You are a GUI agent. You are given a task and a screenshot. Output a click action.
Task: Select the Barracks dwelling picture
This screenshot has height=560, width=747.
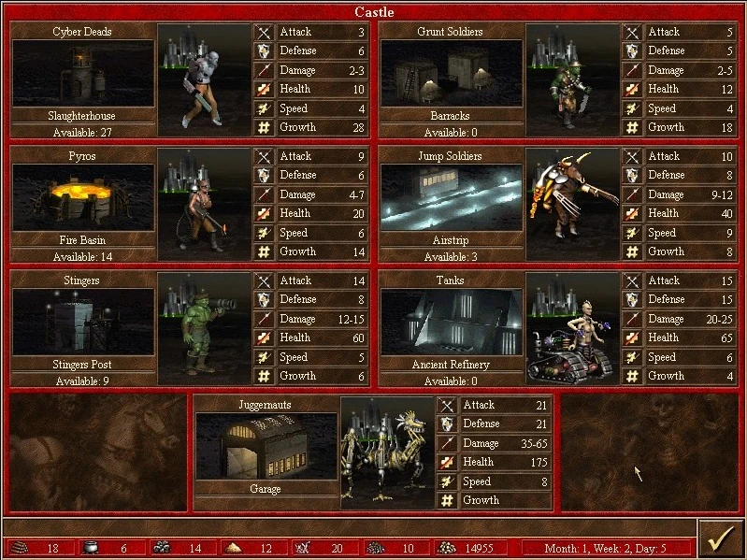click(452, 73)
